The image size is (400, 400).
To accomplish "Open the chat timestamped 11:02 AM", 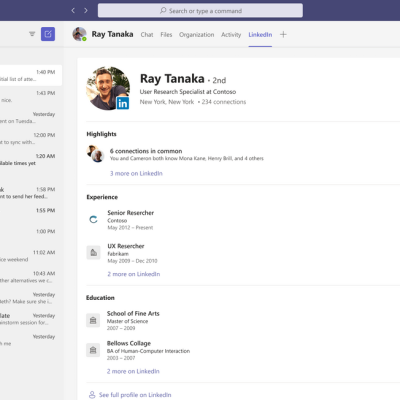I will tap(31, 256).
